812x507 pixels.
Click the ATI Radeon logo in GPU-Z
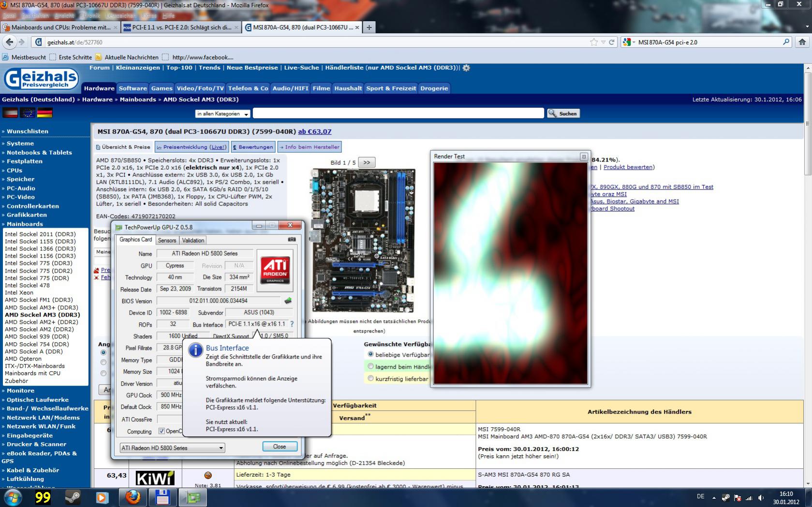click(x=275, y=270)
